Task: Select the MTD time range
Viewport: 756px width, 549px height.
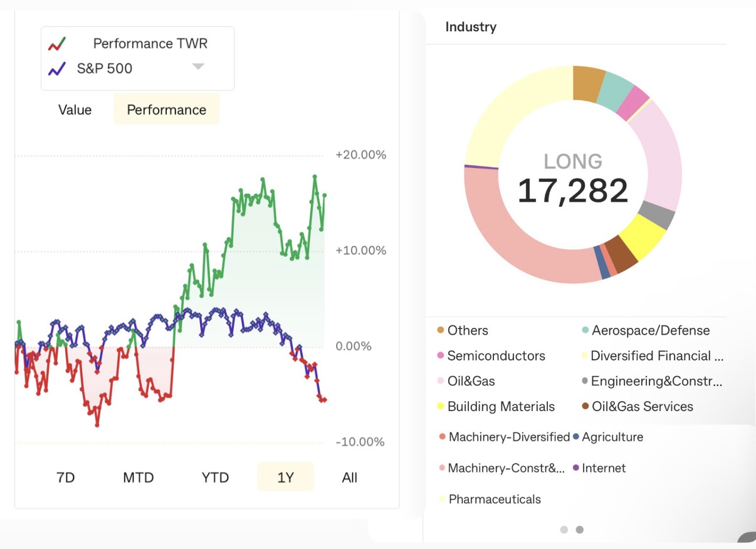Action: tap(138, 478)
